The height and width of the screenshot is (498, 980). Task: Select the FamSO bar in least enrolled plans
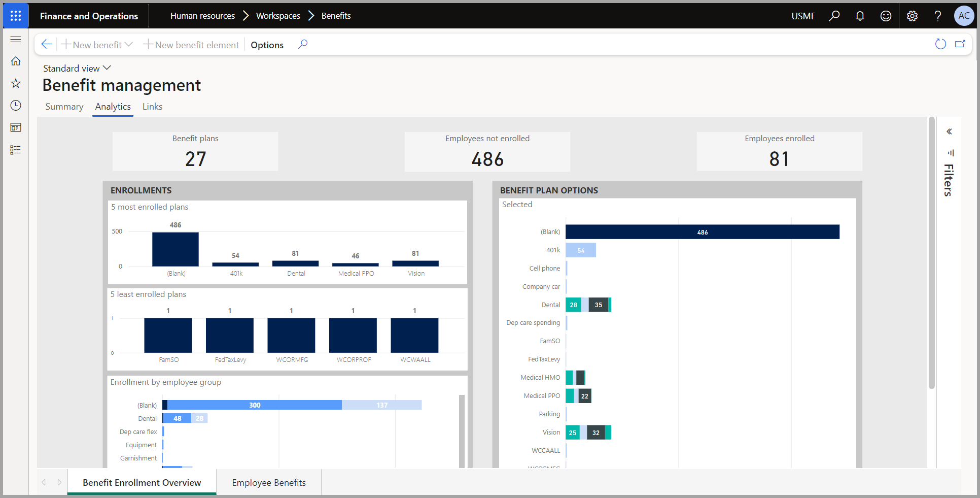[x=168, y=335]
